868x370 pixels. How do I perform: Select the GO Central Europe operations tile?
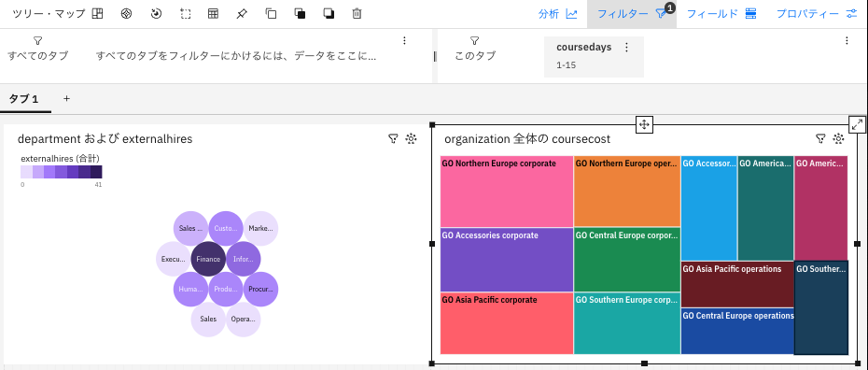(737, 332)
